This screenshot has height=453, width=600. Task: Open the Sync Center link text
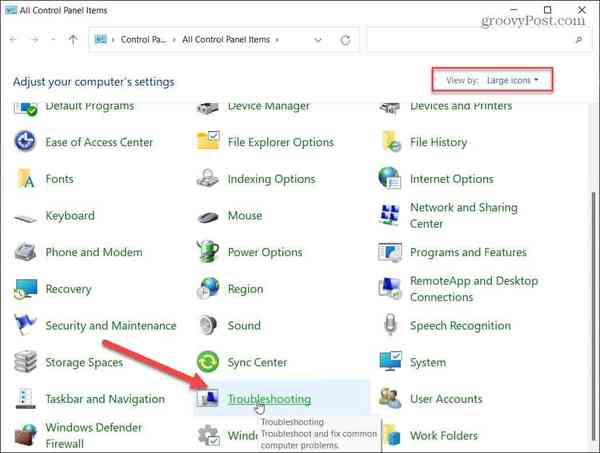click(257, 362)
